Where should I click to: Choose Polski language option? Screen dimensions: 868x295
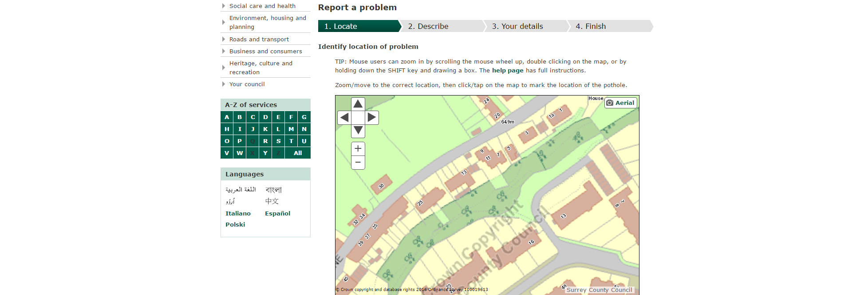pos(235,224)
